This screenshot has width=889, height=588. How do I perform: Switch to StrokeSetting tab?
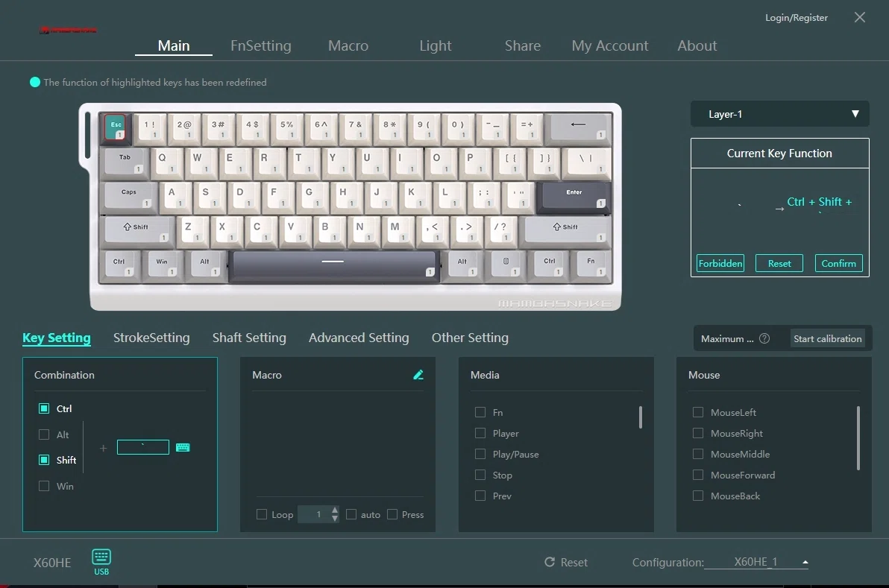point(151,338)
